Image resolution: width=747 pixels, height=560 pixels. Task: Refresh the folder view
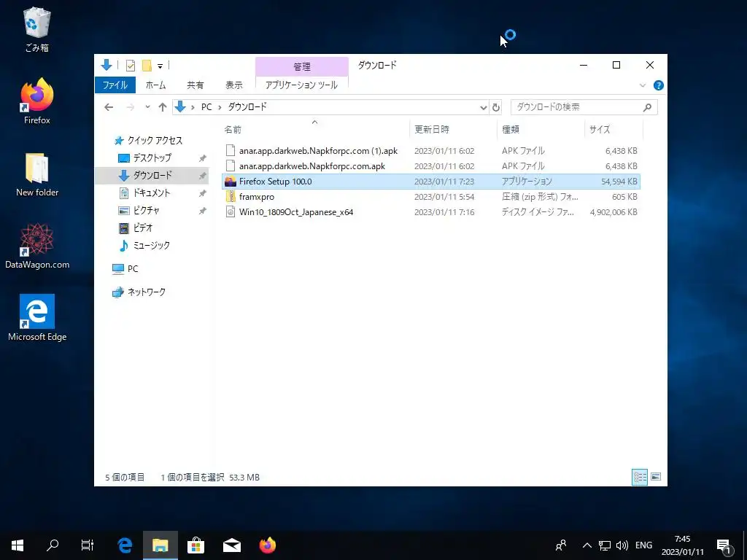pyautogui.click(x=496, y=108)
